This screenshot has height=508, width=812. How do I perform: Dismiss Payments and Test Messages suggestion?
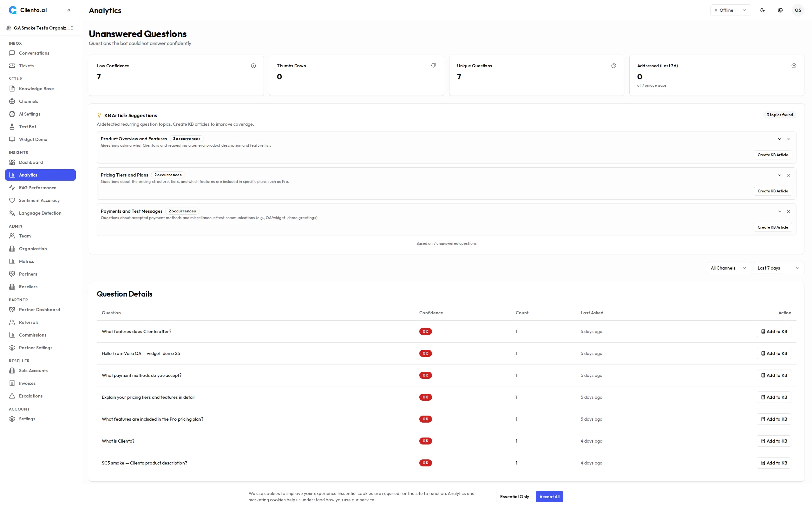[x=789, y=211]
